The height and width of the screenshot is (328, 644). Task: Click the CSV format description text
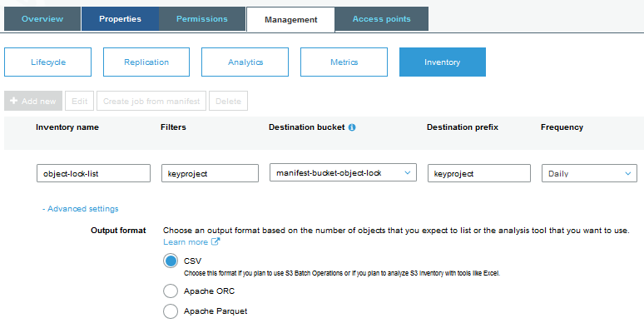(x=342, y=273)
